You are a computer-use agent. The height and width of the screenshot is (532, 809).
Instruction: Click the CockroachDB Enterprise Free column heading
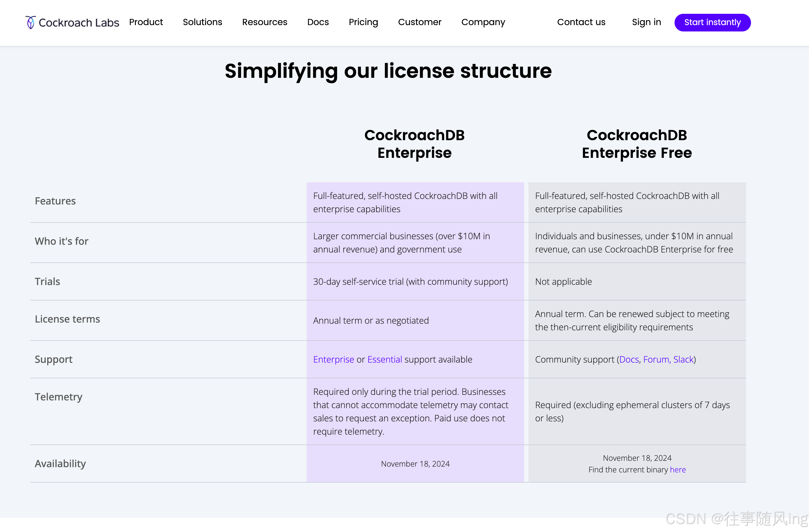[x=636, y=144]
